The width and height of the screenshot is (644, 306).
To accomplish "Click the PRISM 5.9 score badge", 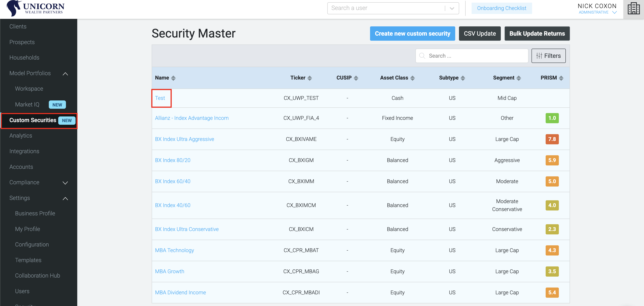I will 552,160.
